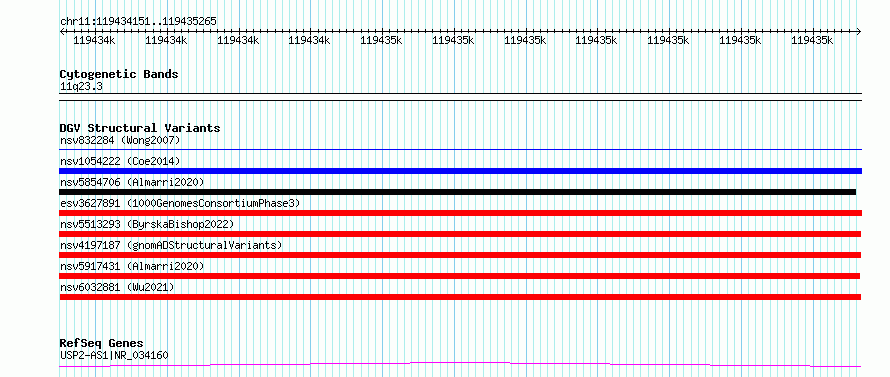Open the DGV Structural Variants track title

point(140,128)
